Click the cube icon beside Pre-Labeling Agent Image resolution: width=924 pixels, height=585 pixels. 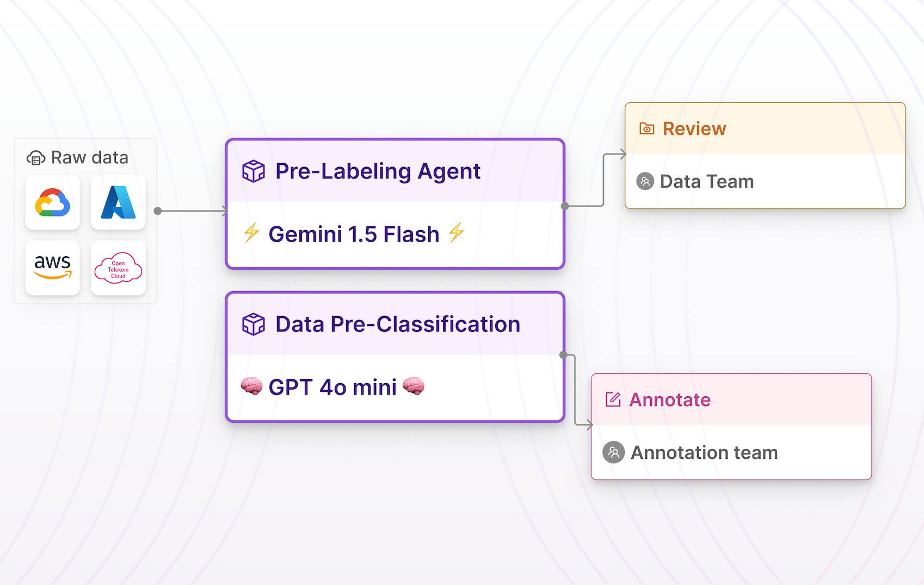[x=254, y=171]
